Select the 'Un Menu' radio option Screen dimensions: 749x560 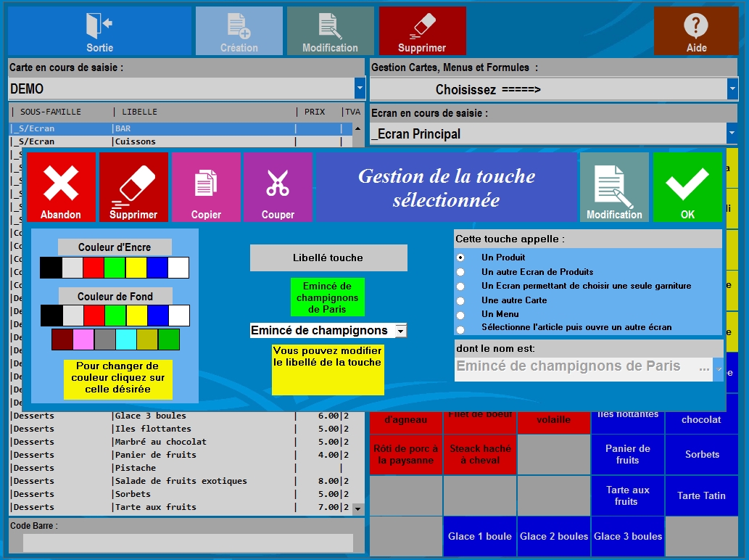coord(460,315)
